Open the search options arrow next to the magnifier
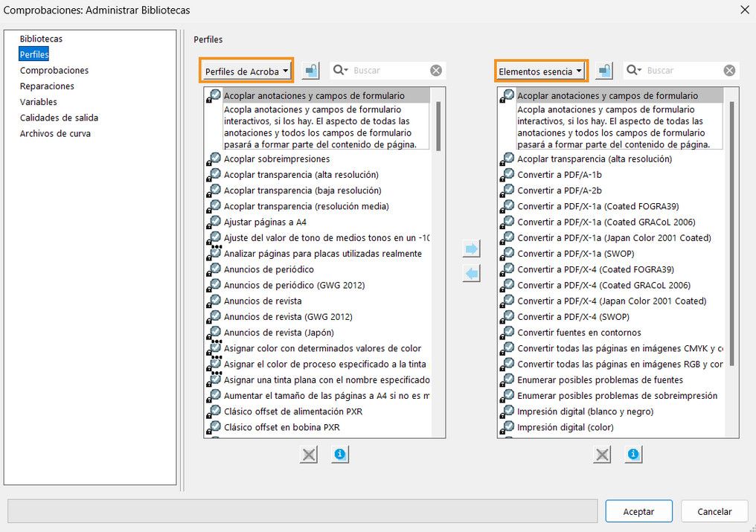This screenshot has height=532, width=756. coord(346,70)
